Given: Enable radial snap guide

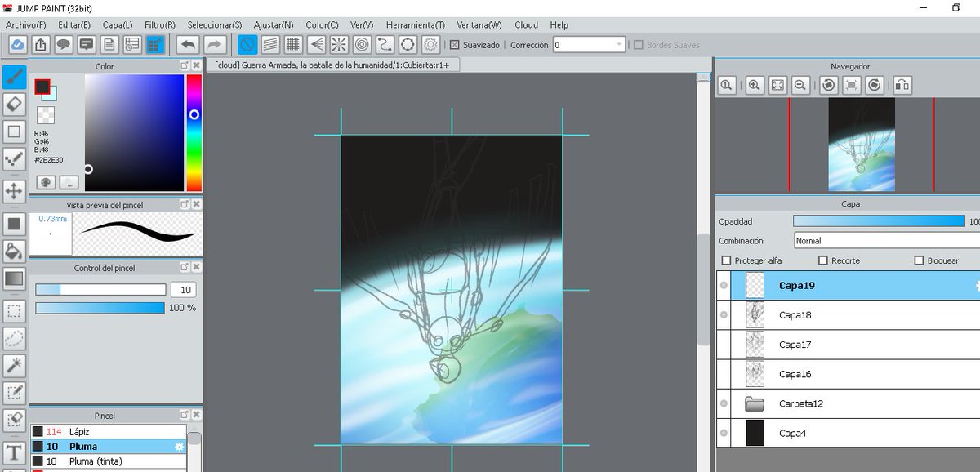Looking at the screenshot, I should point(339,44).
